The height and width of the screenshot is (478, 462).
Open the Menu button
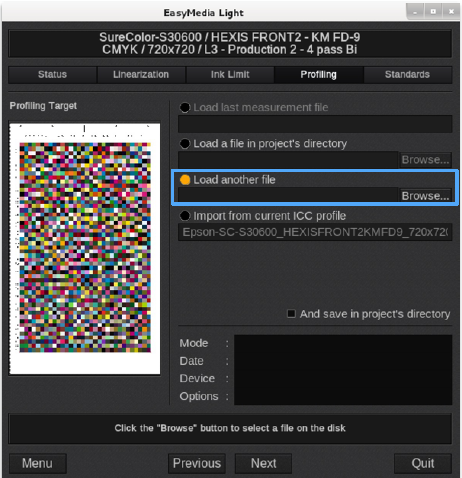tap(38, 463)
